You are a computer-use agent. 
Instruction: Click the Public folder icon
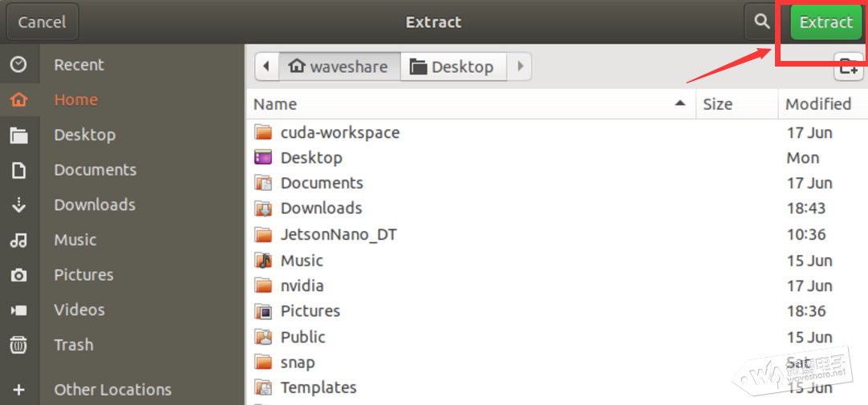click(x=263, y=336)
